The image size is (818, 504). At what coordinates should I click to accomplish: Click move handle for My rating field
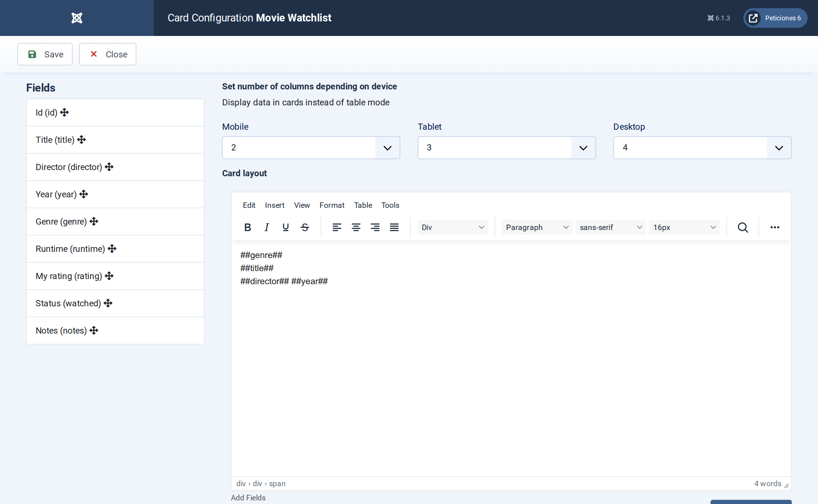tap(109, 276)
